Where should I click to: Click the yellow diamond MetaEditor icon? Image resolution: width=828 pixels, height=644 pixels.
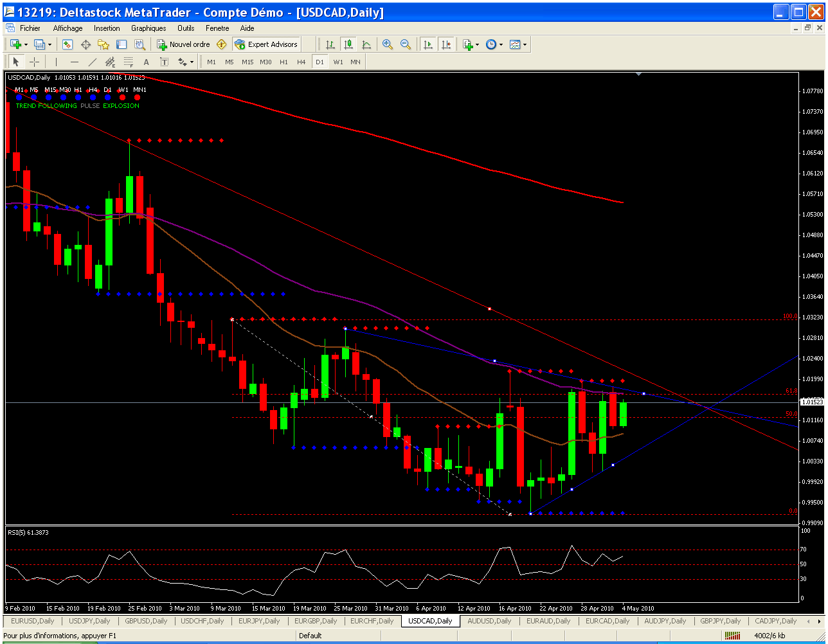pyautogui.click(x=222, y=44)
